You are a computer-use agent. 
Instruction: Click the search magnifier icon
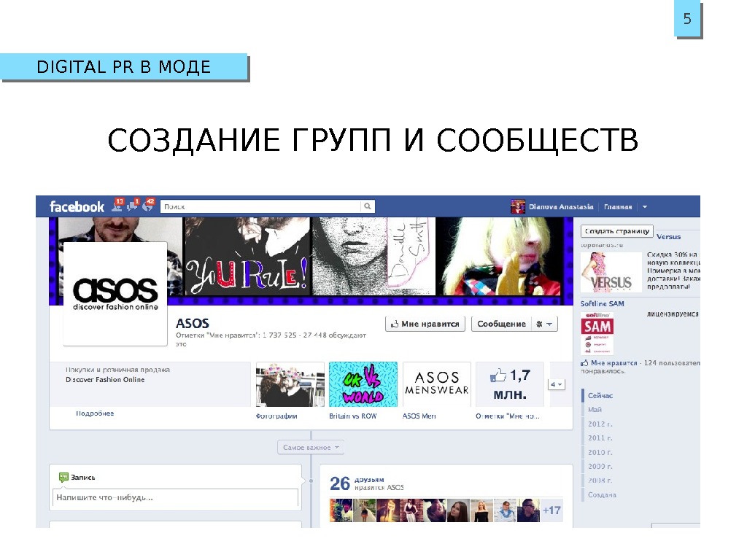[x=368, y=206]
